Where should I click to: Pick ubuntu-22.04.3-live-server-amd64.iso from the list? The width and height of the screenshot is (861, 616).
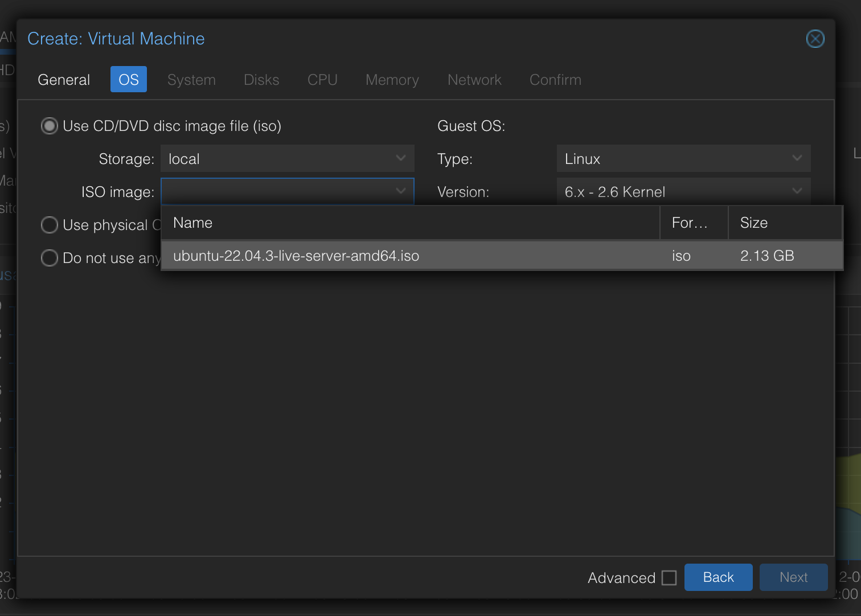pyautogui.click(x=502, y=256)
